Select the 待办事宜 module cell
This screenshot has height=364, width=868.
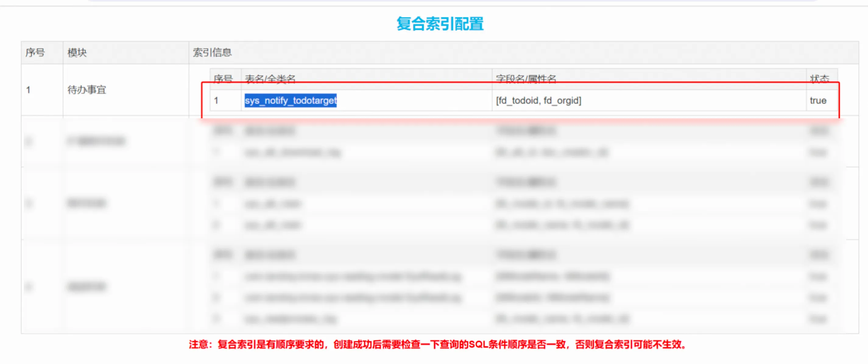click(x=87, y=90)
